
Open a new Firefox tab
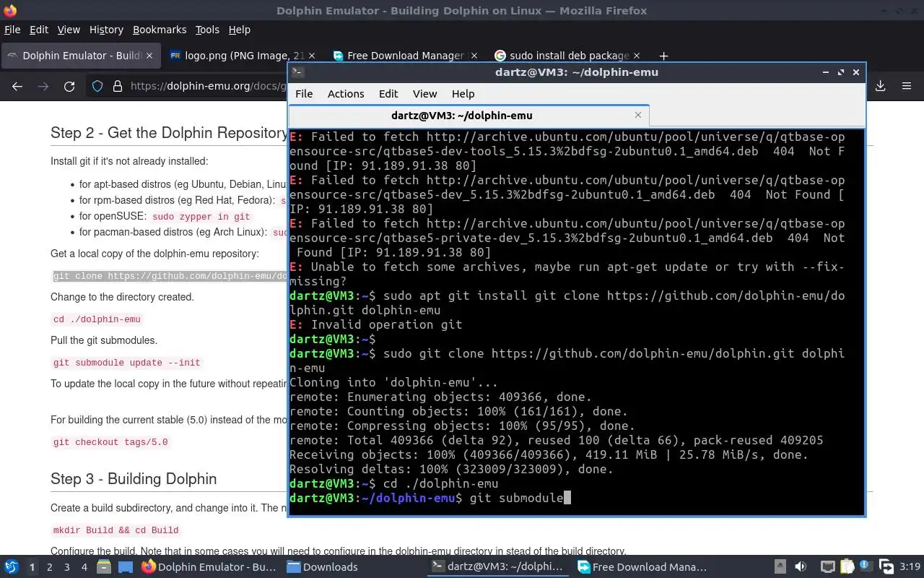663,56
